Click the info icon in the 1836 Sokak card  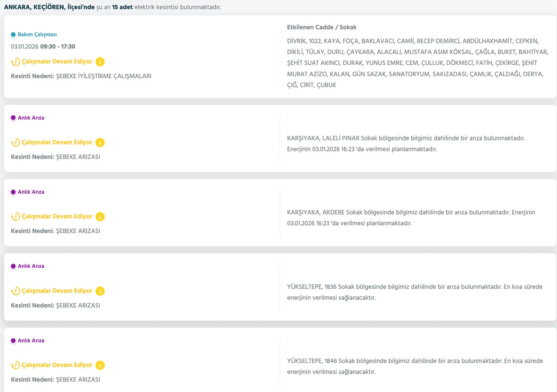click(x=100, y=291)
